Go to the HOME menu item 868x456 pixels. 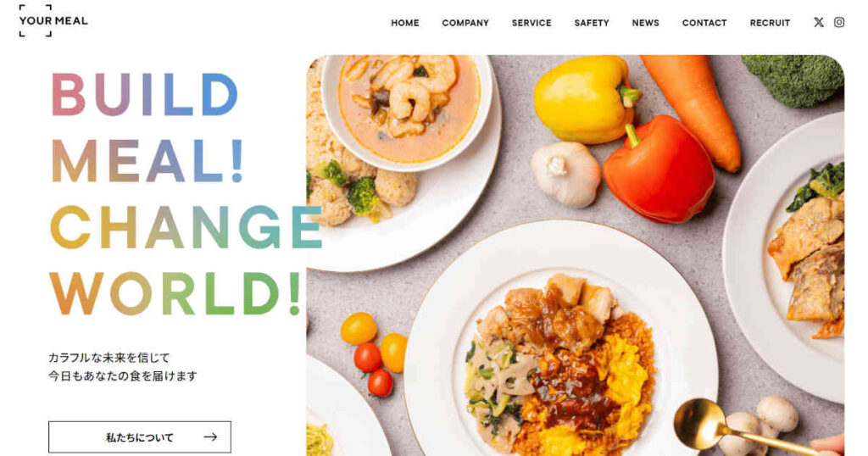tap(405, 23)
